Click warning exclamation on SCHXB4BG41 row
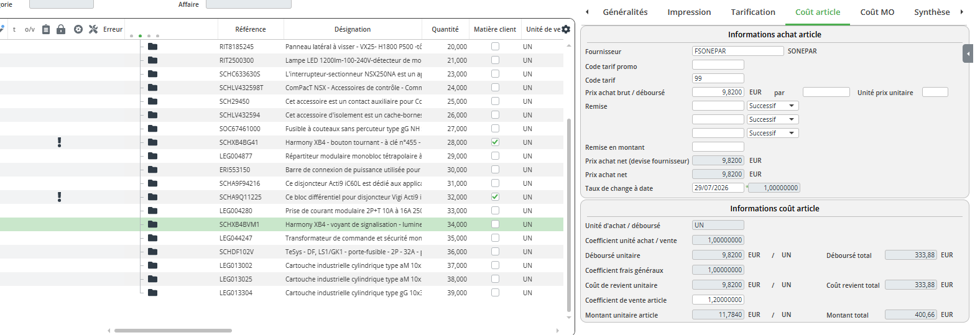Viewport: 980px width, 335px height. tap(59, 142)
